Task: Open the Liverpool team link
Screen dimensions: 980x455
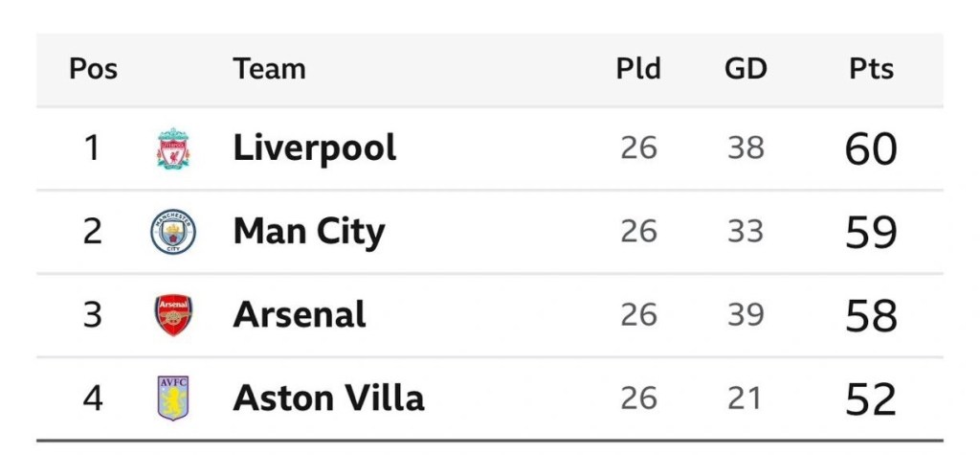Action: tap(314, 148)
